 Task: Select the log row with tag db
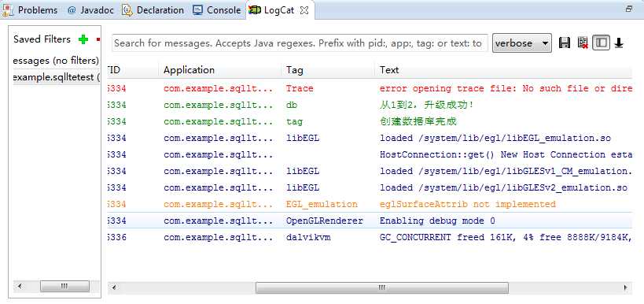(x=370, y=105)
